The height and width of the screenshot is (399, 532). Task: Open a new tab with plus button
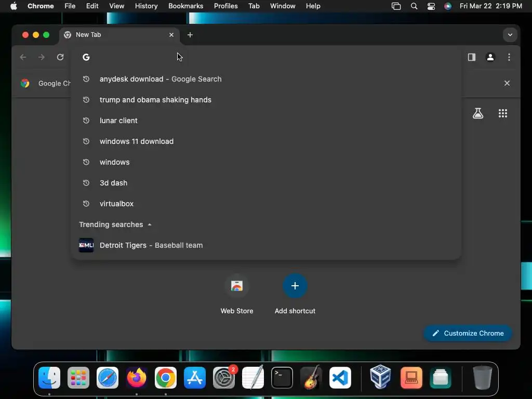[x=190, y=35]
